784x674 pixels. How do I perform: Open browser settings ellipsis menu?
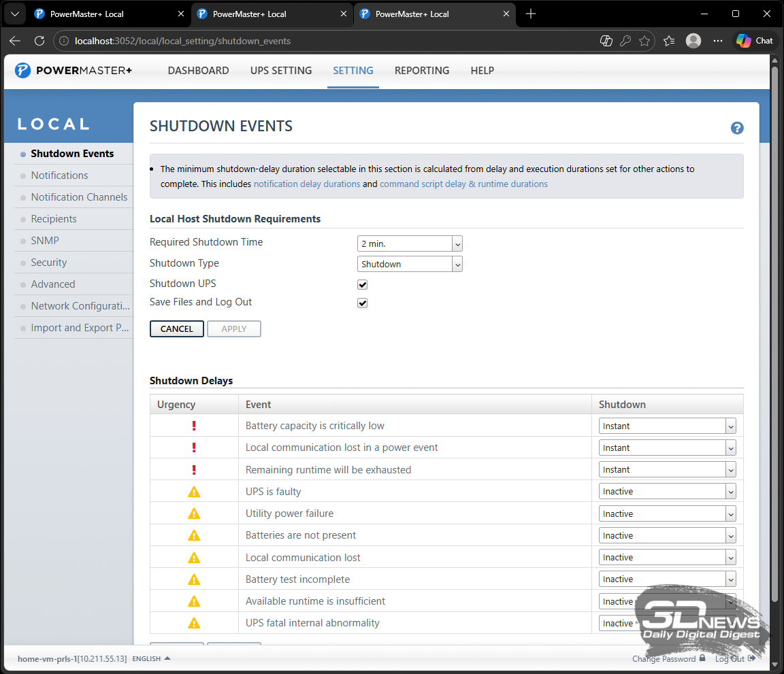point(717,41)
